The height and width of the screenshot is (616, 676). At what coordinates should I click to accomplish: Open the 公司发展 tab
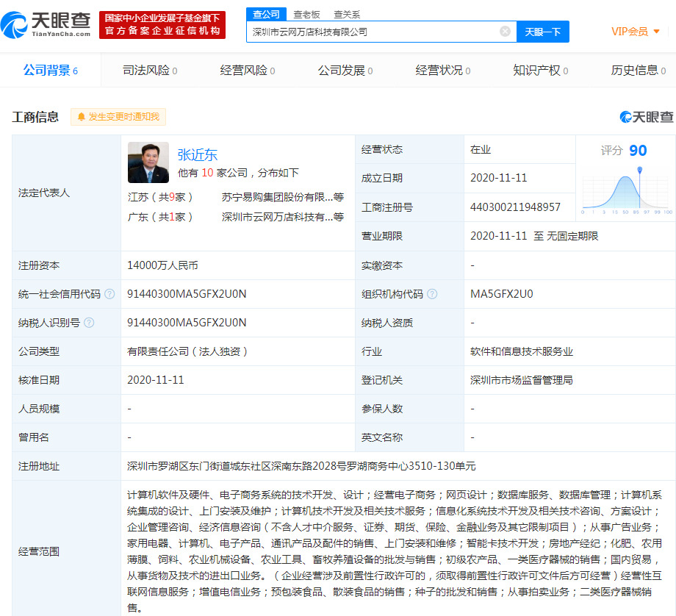point(345,71)
